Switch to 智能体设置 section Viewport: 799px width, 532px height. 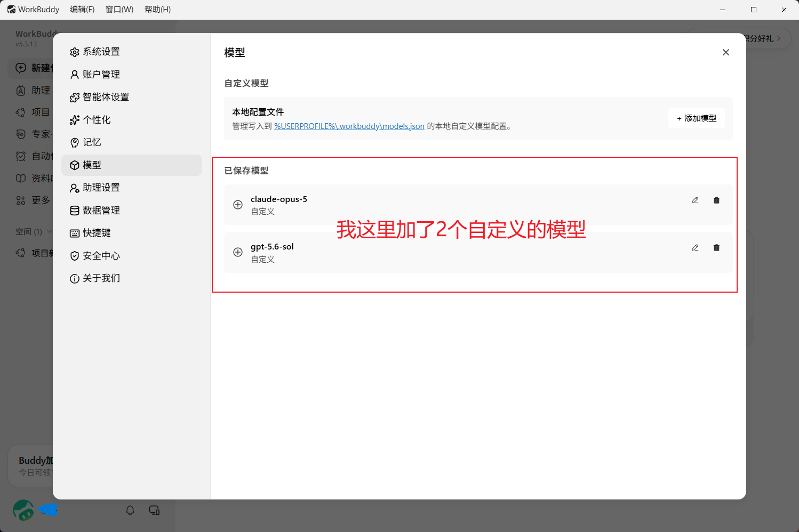[132, 97]
